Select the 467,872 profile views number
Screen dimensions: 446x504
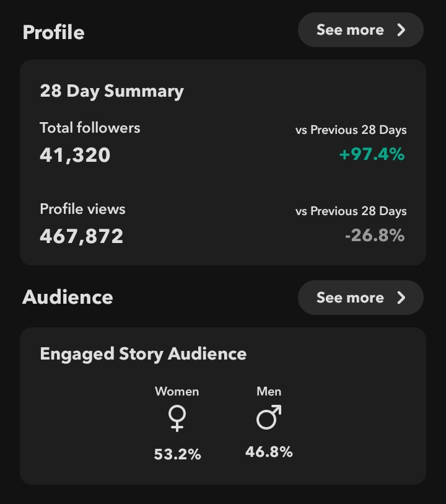(81, 237)
